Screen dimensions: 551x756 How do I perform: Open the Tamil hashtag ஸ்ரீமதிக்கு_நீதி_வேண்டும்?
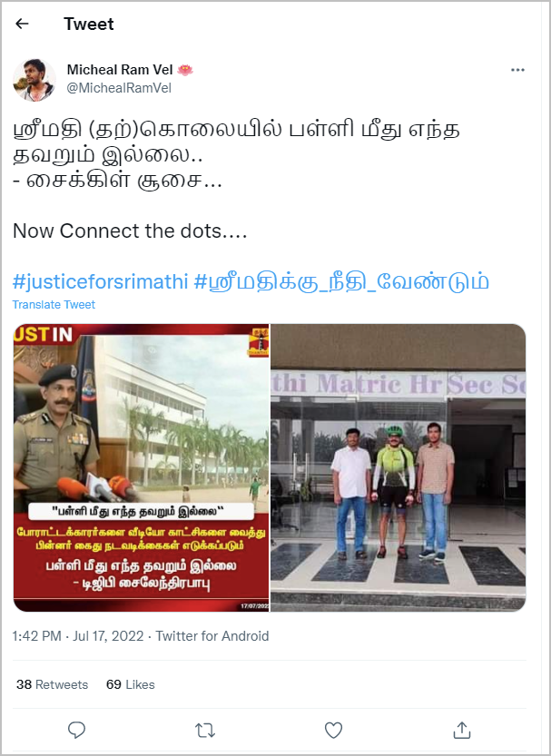tap(341, 281)
